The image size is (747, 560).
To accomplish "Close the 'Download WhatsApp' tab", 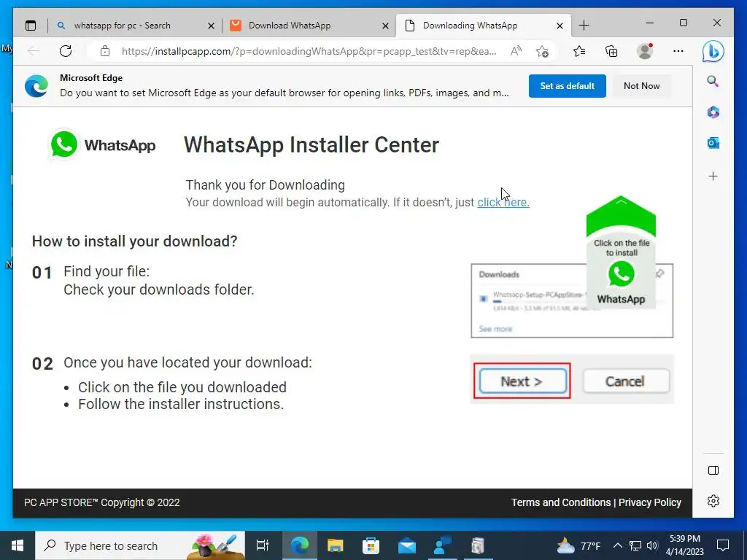I will pyautogui.click(x=385, y=26).
